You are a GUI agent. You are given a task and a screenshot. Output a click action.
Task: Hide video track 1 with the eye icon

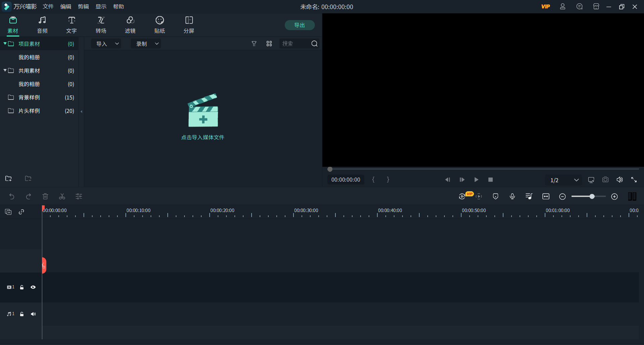click(x=33, y=287)
